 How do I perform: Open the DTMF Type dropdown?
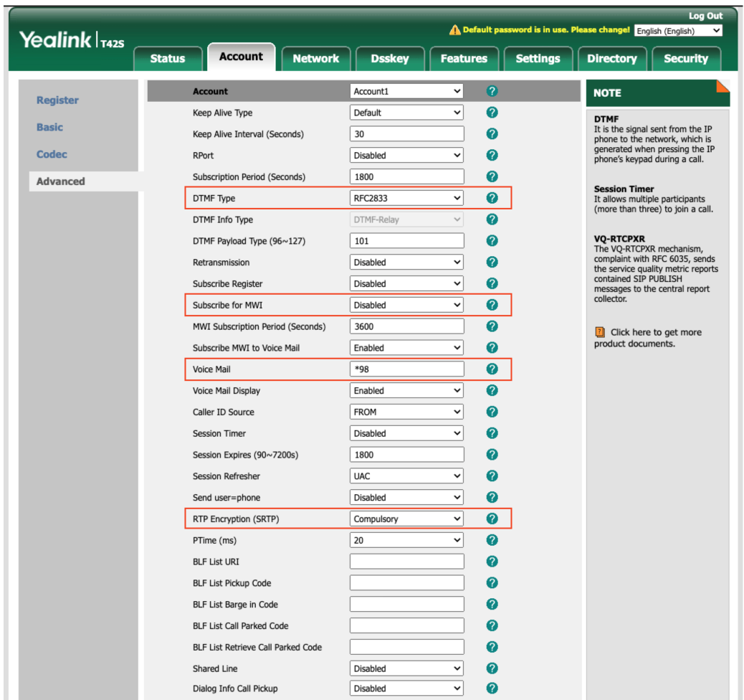pyautogui.click(x=406, y=198)
